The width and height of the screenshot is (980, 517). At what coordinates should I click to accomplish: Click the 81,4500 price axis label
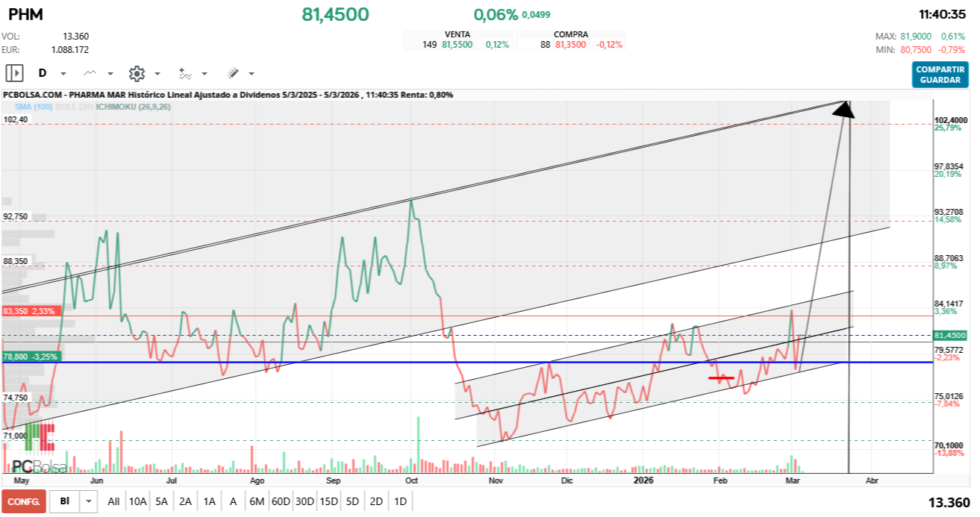[x=949, y=336]
